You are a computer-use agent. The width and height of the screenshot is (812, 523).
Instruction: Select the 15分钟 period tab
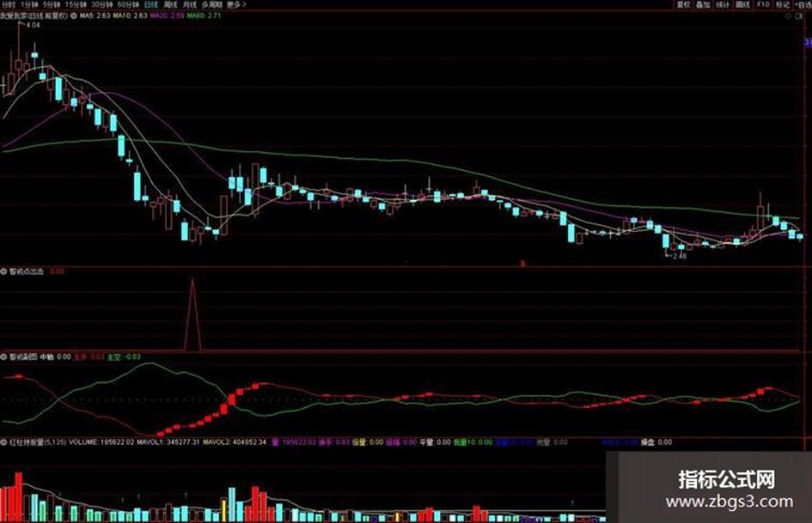pos(76,4)
